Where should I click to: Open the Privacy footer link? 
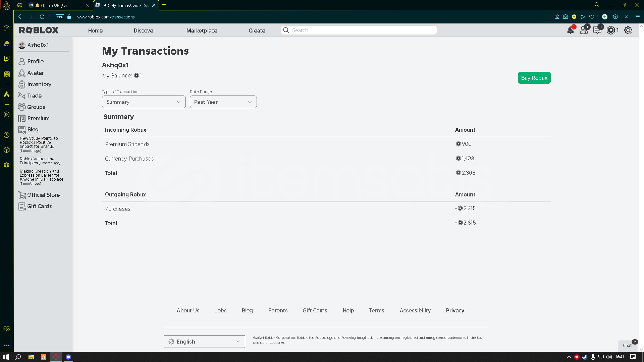pos(455,310)
